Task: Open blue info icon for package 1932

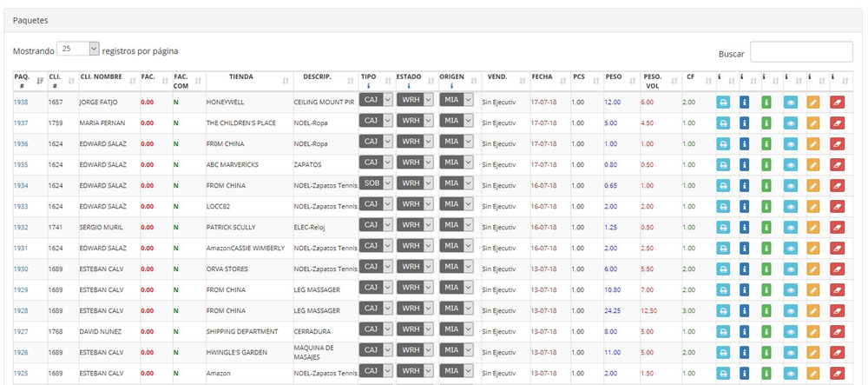Action: click(x=745, y=227)
